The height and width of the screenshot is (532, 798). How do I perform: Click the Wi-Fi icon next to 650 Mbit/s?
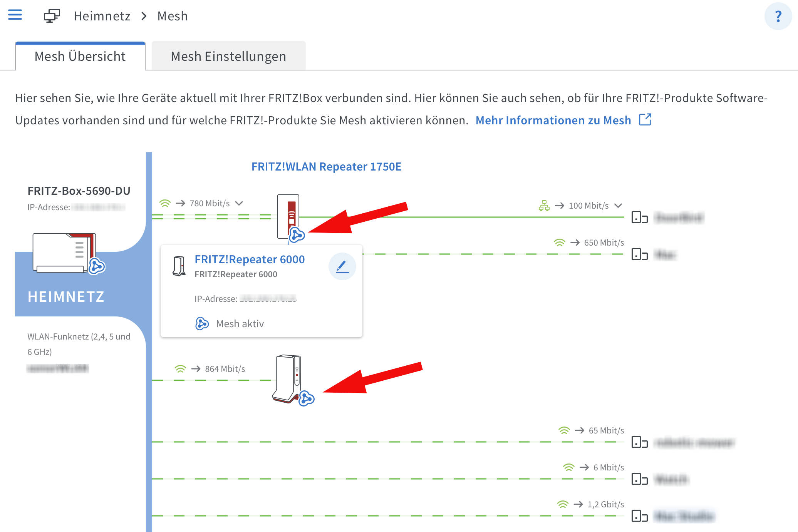pyautogui.click(x=559, y=243)
